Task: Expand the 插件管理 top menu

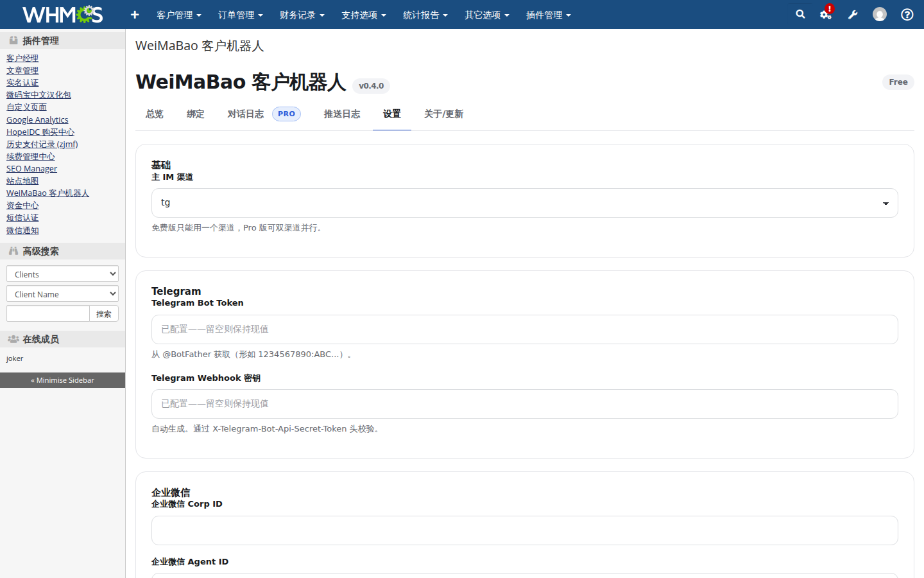Action: (549, 15)
